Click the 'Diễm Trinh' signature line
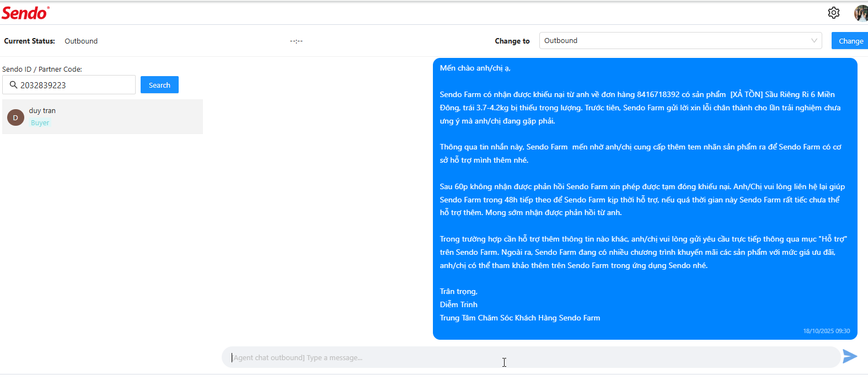Image resolution: width=868 pixels, height=380 pixels. 458,305
